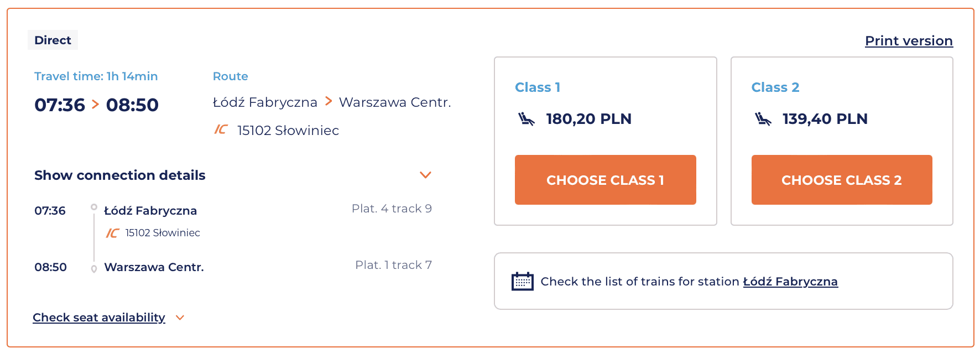The height and width of the screenshot is (353, 980).
Task: Collapse the connection details chevron
Action: pyautogui.click(x=425, y=175)
